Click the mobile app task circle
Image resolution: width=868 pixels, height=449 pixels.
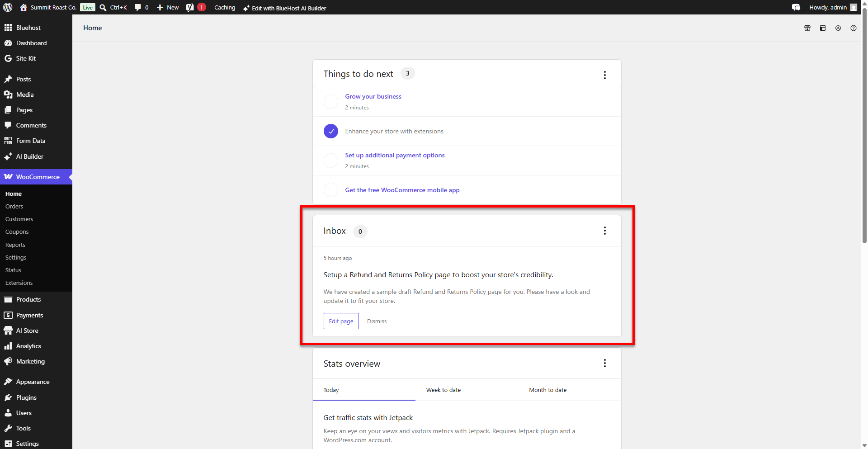point(331,190)
